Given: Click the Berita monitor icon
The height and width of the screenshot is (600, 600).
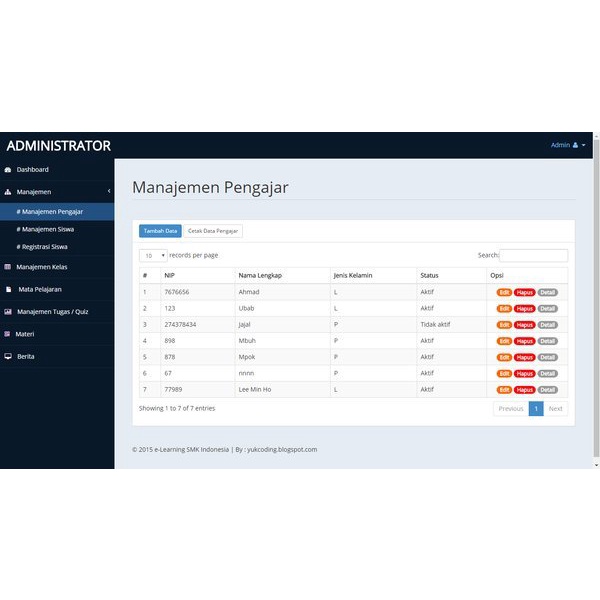Looking at the screenshot, I should 8,356.
